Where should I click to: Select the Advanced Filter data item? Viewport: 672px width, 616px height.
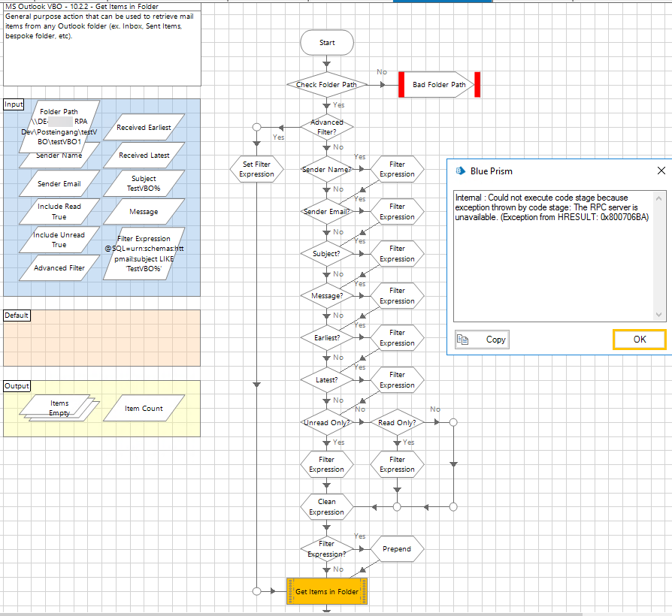pyautogui.click(x=59, y=267)
